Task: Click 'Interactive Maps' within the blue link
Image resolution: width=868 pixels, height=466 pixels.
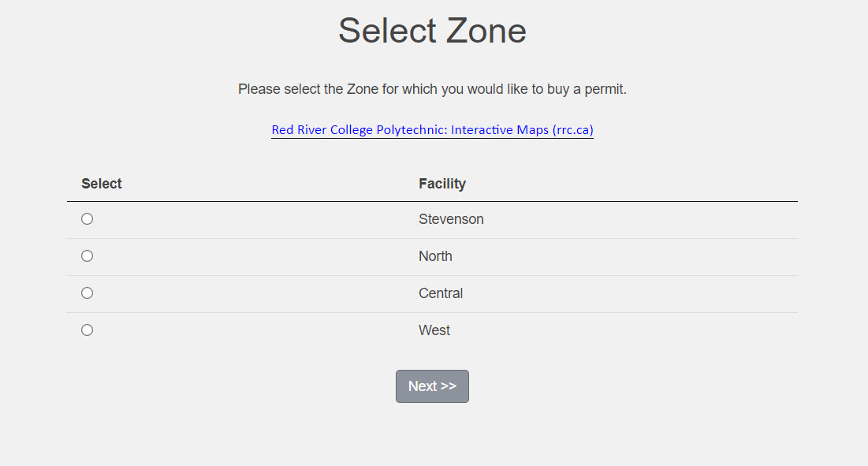Action: click(x=500, y=130)
